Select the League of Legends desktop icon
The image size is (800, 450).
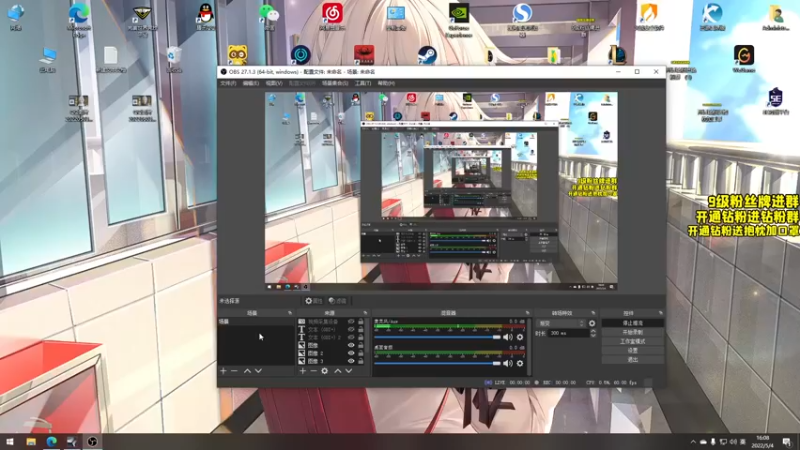617,55
